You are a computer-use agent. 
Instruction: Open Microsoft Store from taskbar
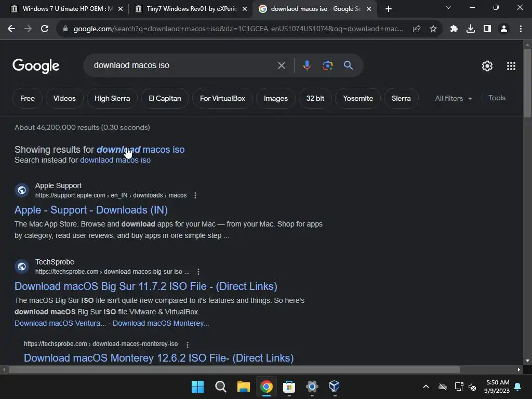point(289,387)
